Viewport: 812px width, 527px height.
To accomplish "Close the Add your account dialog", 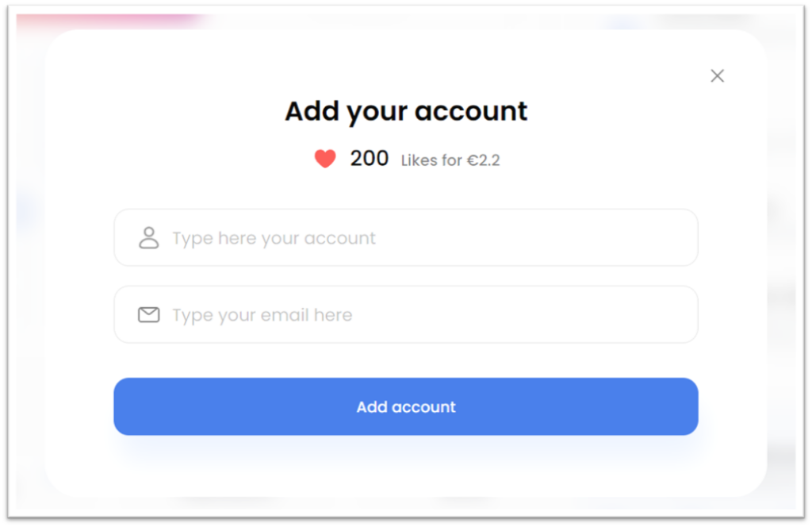I will pos(717,76).
